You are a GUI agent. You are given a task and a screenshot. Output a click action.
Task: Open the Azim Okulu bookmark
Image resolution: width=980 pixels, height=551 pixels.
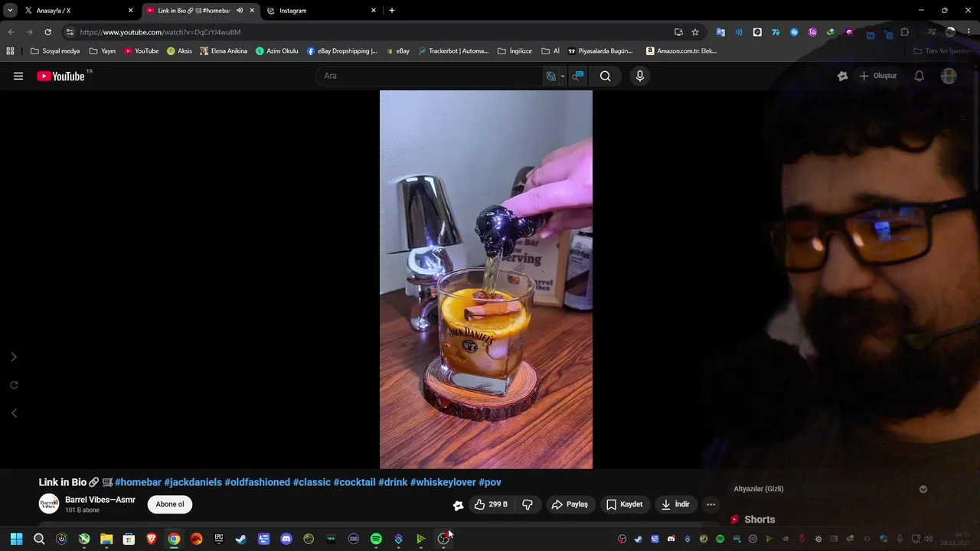coord(276,51)
